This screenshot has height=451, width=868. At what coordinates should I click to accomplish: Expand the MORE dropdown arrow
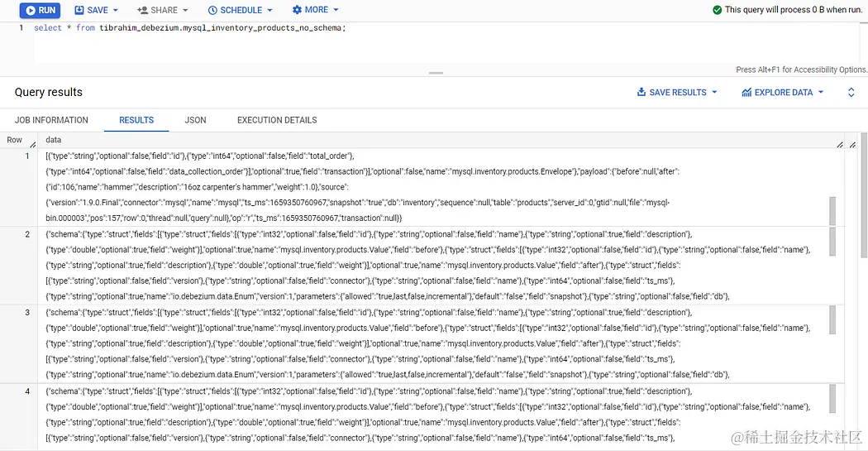[336, 10]
